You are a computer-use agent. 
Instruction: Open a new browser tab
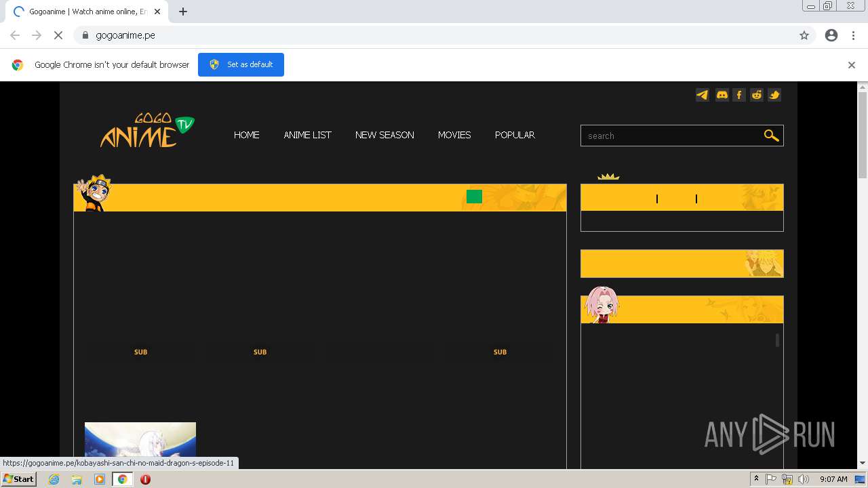[183, 12]
